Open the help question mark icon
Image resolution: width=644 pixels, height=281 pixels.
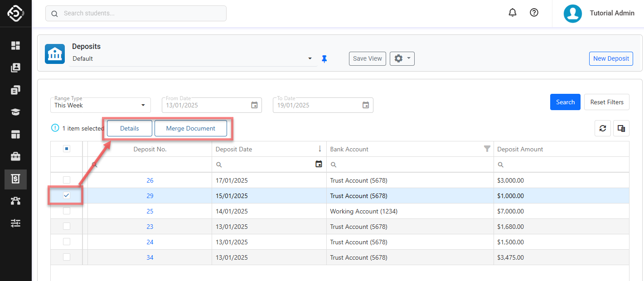tap(534, 13)
